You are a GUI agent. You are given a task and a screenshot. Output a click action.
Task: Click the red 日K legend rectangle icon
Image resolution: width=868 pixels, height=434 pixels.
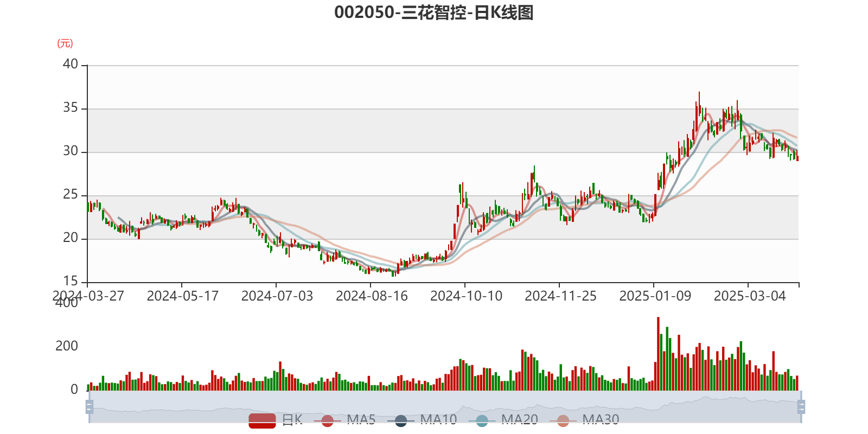[262, 420]
